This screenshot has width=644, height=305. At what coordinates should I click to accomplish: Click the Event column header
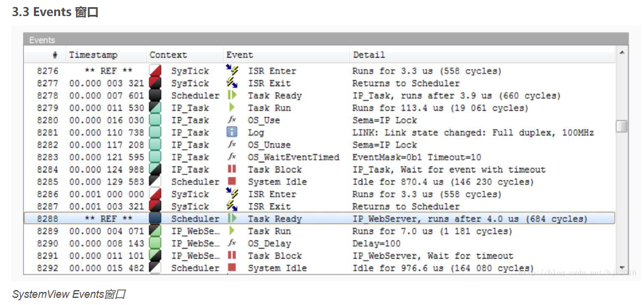click(287, 55)
